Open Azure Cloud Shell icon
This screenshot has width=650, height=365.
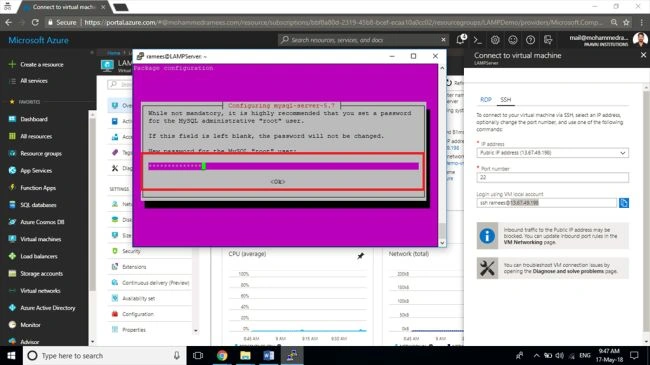(478, 40)
